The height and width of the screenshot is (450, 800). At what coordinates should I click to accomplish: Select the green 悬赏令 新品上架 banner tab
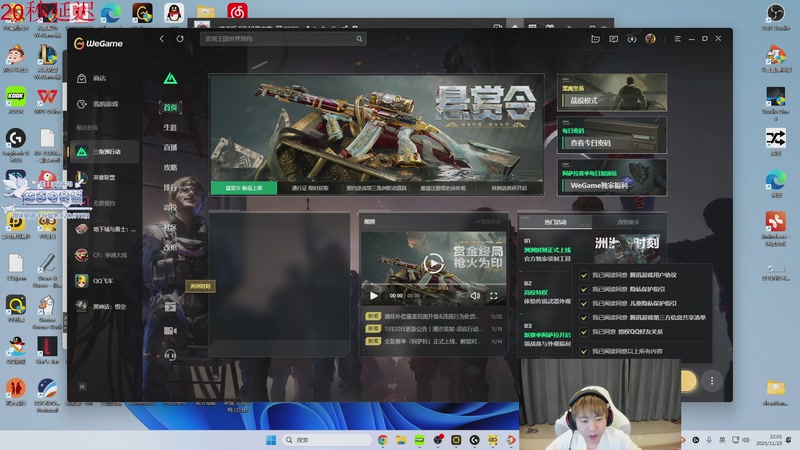click(244, 188)
